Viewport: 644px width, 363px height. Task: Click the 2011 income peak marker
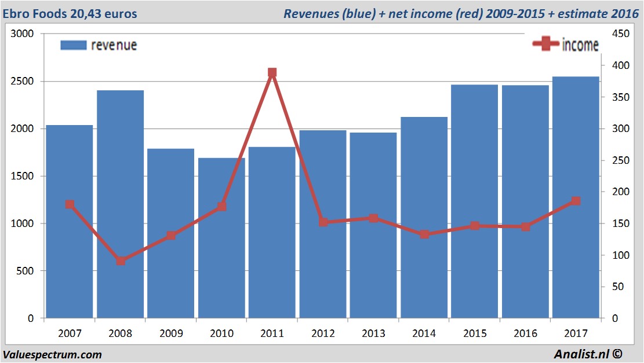[272, 73]
